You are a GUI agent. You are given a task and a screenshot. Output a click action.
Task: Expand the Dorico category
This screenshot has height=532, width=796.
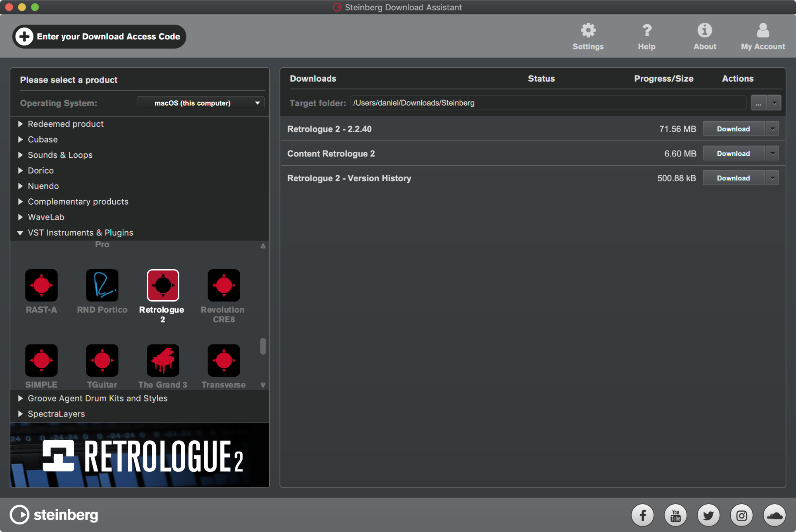pos(20,171)
